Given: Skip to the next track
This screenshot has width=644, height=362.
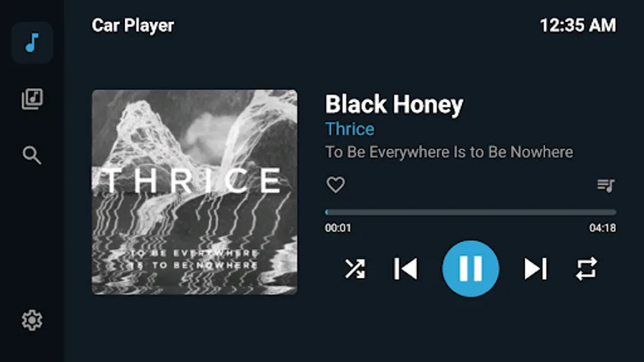Looking at the screenshot, I should pyautogui.click(x=536, y=269).
